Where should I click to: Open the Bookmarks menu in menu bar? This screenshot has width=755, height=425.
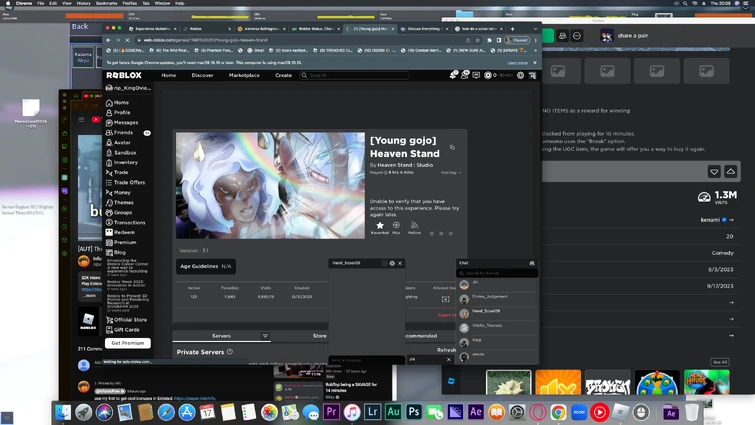click(106, 3)
